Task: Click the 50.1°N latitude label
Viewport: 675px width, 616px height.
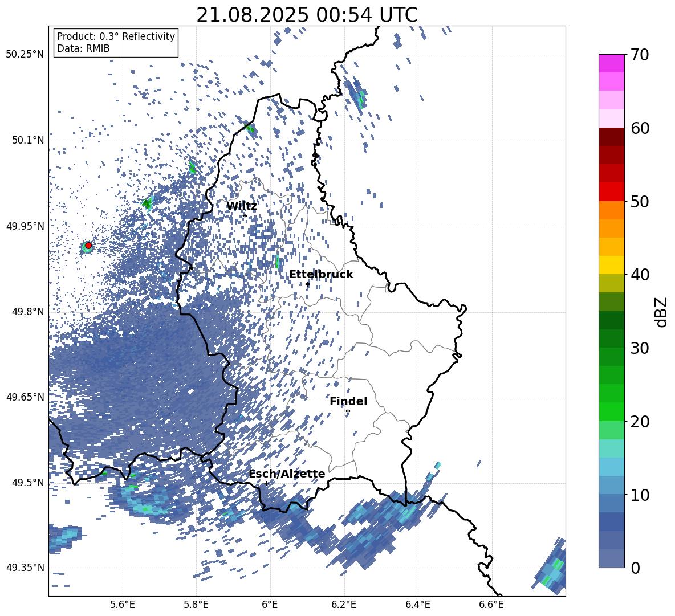Action: (x=29, y=141)
